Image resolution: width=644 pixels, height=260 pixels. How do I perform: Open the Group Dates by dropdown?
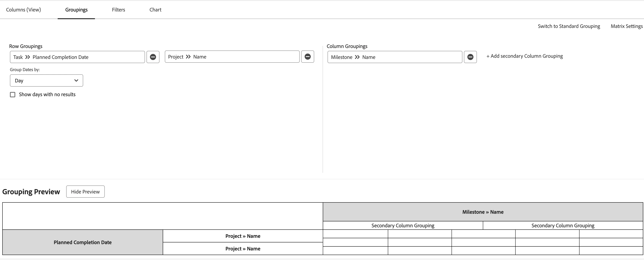(x=47, y=81)
